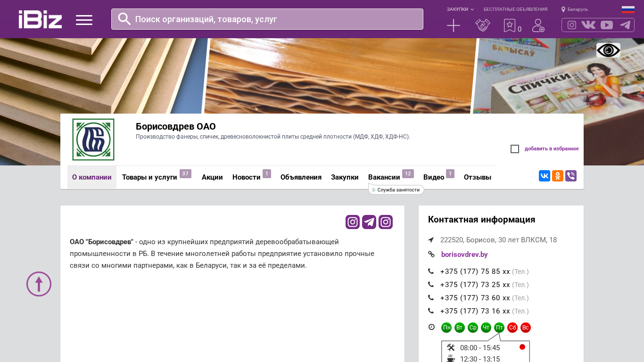This screenshot has width=644, height=362.
Task: Click the break time 12:30 - 13:15
Action: point(480,359)
